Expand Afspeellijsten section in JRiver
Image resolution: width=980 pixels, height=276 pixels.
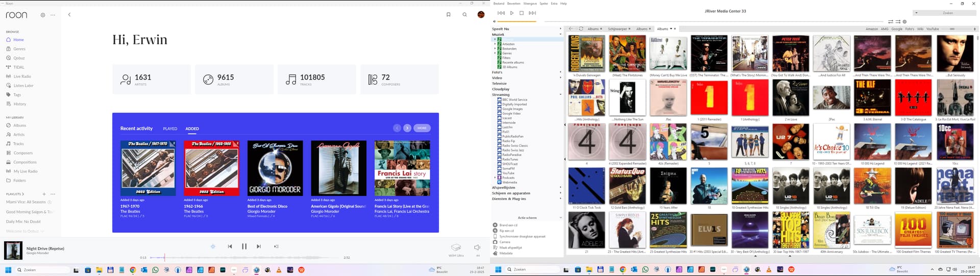point(560,188)
